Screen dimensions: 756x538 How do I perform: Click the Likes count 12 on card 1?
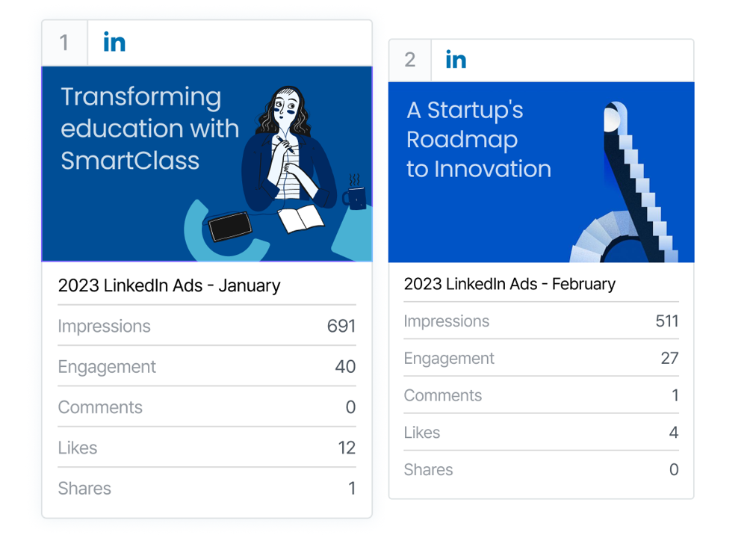pos(346,447)
